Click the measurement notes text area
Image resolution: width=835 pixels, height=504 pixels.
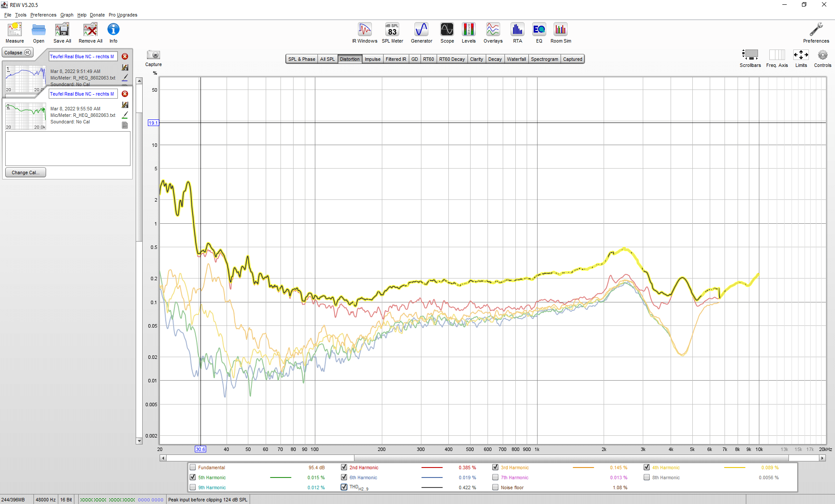click(68, 148)
